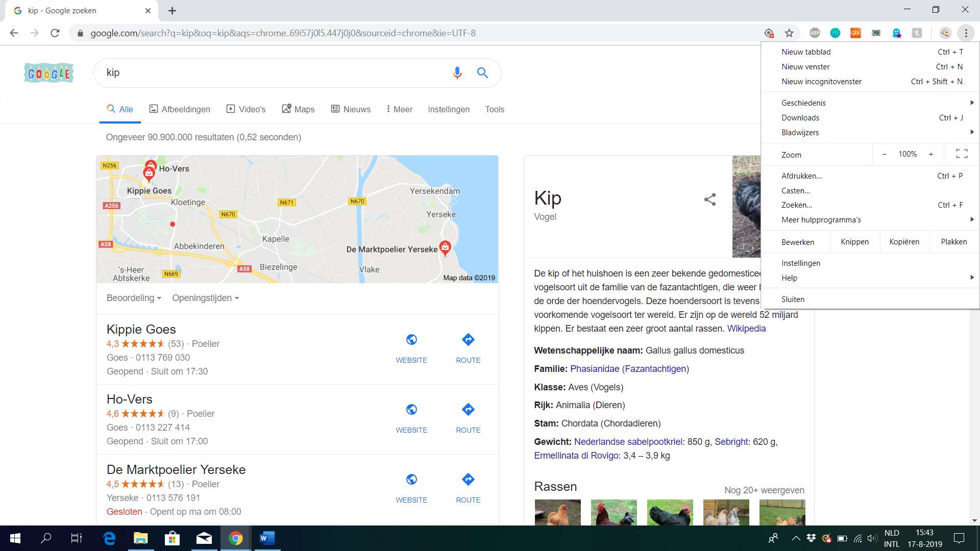Click Nog 20+ weergeven link
The image size is (980, 551).
tap(764, 490)
